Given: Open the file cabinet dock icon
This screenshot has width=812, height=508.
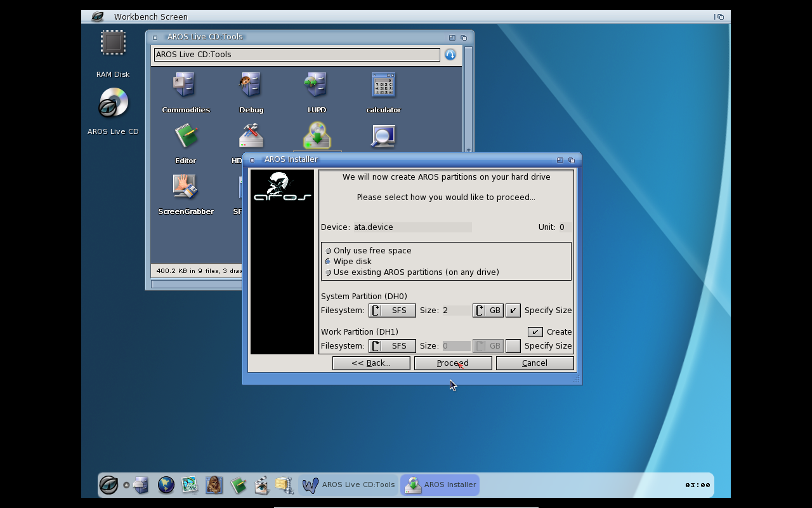Looking at the screenshot, I should (x=141, y=485).
